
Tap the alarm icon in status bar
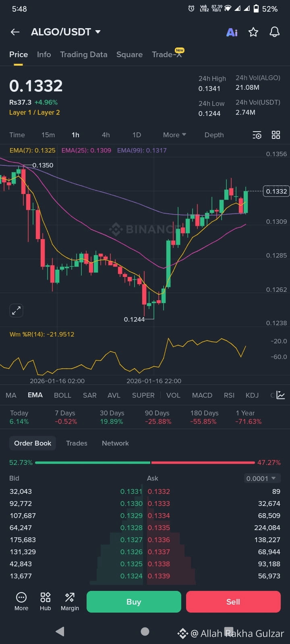[x=191, y=8]
